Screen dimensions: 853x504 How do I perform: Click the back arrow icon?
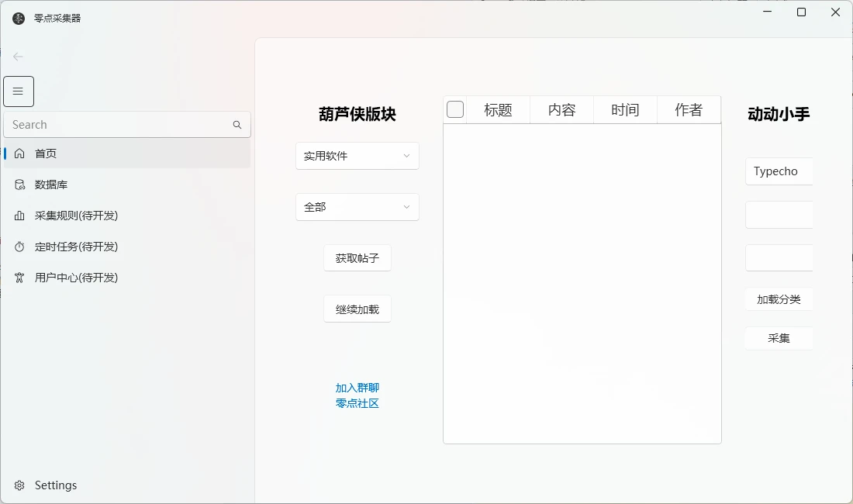pos(18,57)
